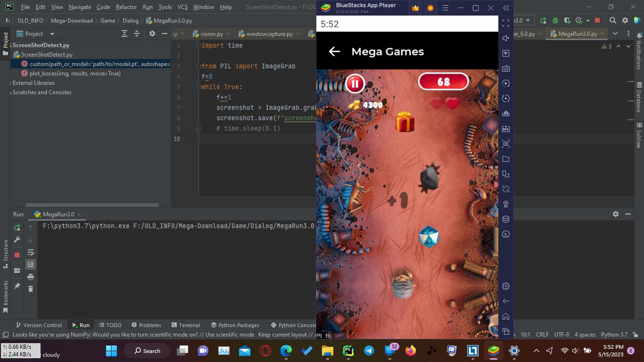This screenshot has height=362, width=644.
Task: Click Python 3.7 interpreter in status bar
Action: (614, 335)
